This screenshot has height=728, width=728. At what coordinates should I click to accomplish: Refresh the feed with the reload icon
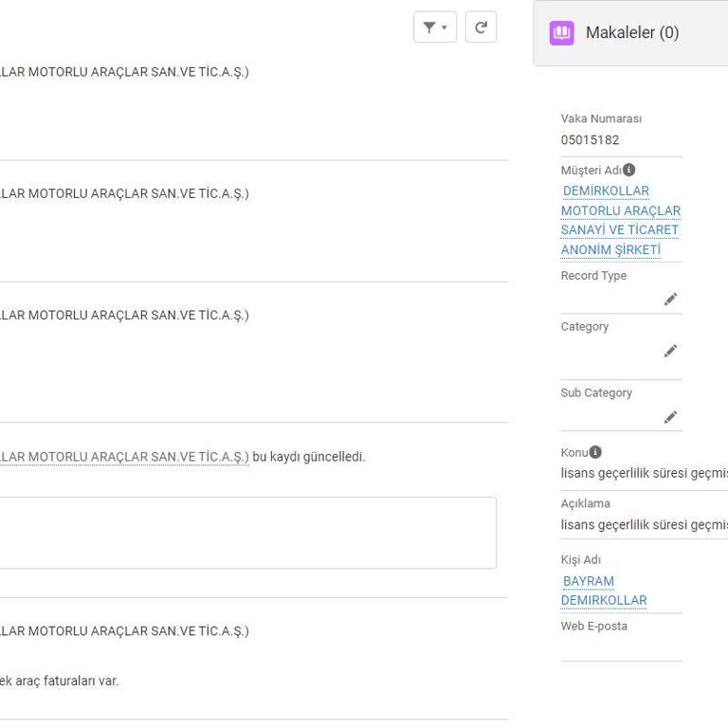pyautogui.click(x=481, y=27)
